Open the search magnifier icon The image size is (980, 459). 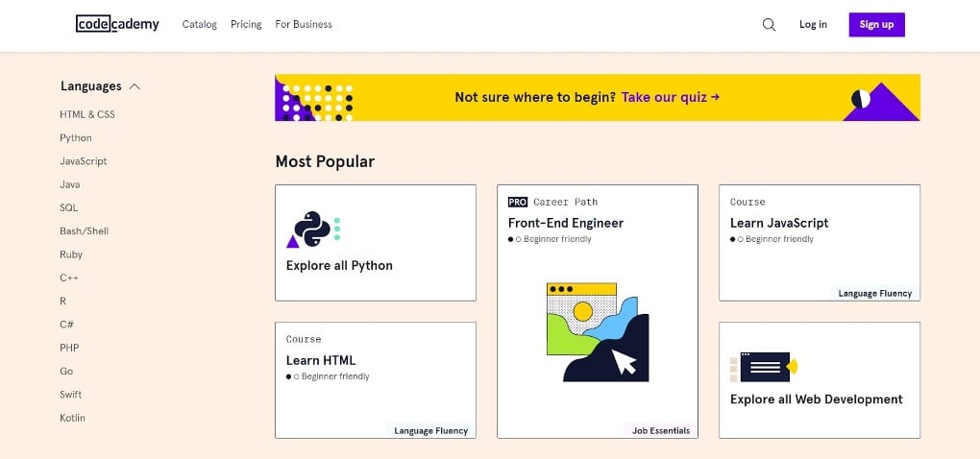pyautogui.click(x=769, y=25)
